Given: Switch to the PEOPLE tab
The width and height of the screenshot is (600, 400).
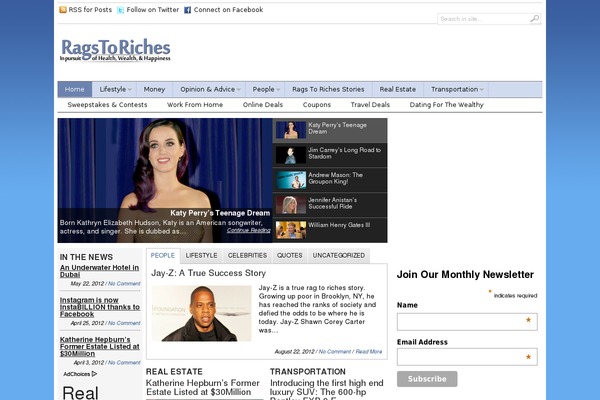Looking at the screenshot, I should [x=163, y=255].
